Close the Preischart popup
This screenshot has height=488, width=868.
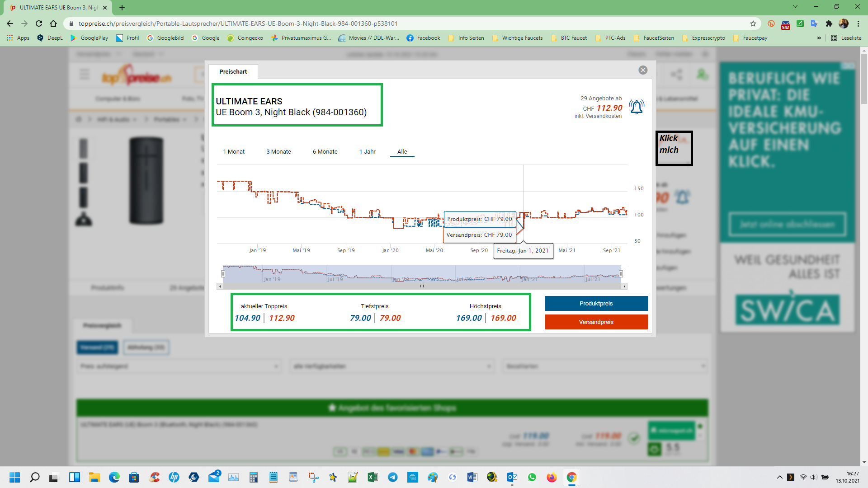[x=643, y=70]
